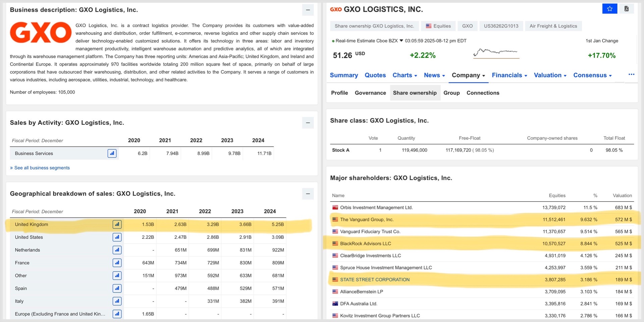The height and width of the screenshot is (322, 644).
Task: Open the Charts dropdown menu
Action: 405,75
